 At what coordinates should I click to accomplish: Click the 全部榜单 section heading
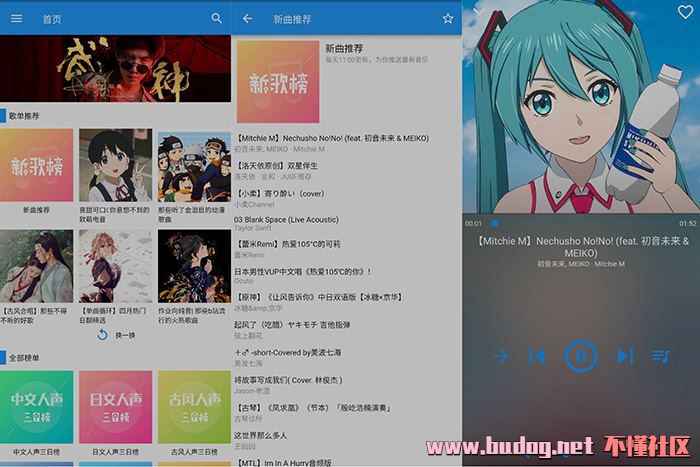click(24, 358)
